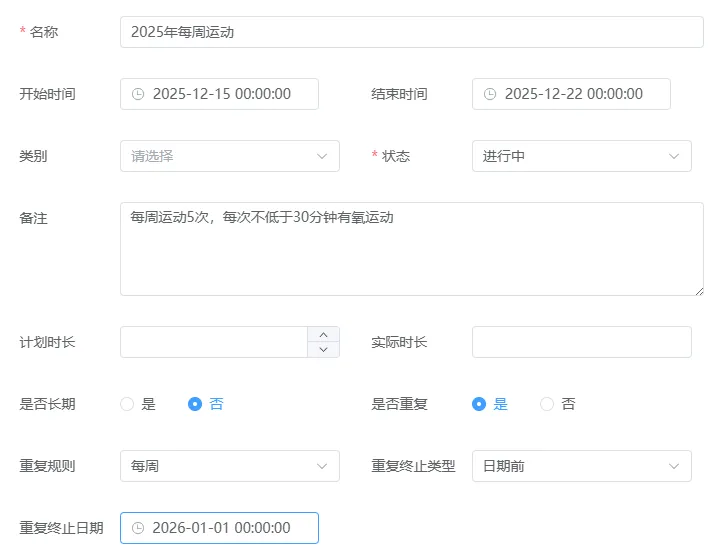This screenshot has height=552, width=714.
Task: Decrease 计划时长 with down arrow
Action: (x=323, y=350)
